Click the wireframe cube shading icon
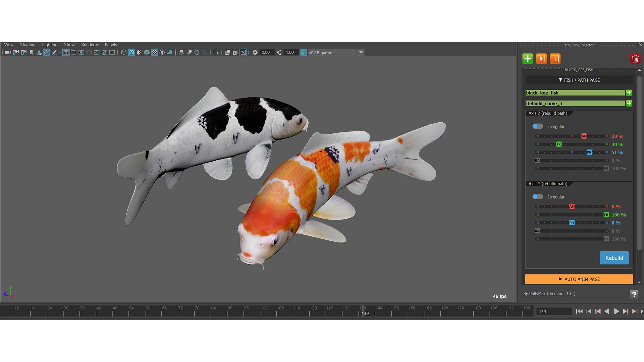This screenshot has height=362, width=644. (124, 52)
